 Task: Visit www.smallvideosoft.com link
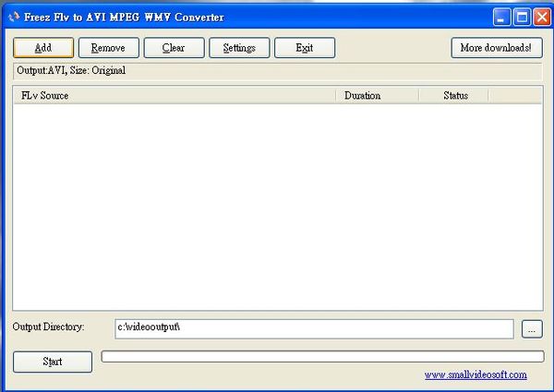[476, 374]
